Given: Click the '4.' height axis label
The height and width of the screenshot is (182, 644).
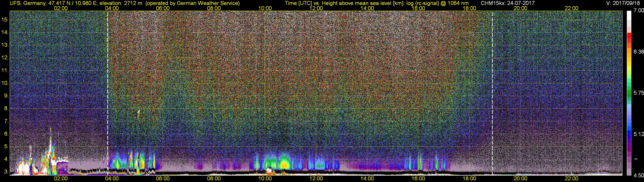Looking at the screenshot, I should [6, 159].
